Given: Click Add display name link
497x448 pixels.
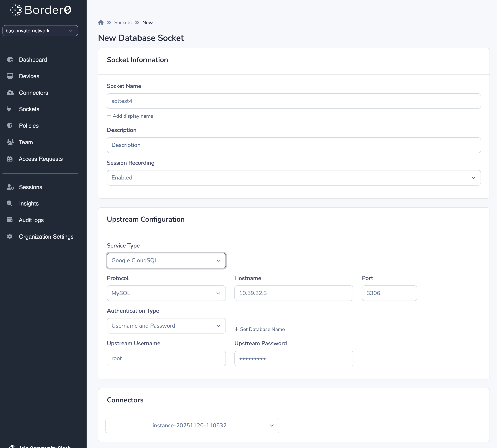Looking at the screenshot, I should pos(130,116).
